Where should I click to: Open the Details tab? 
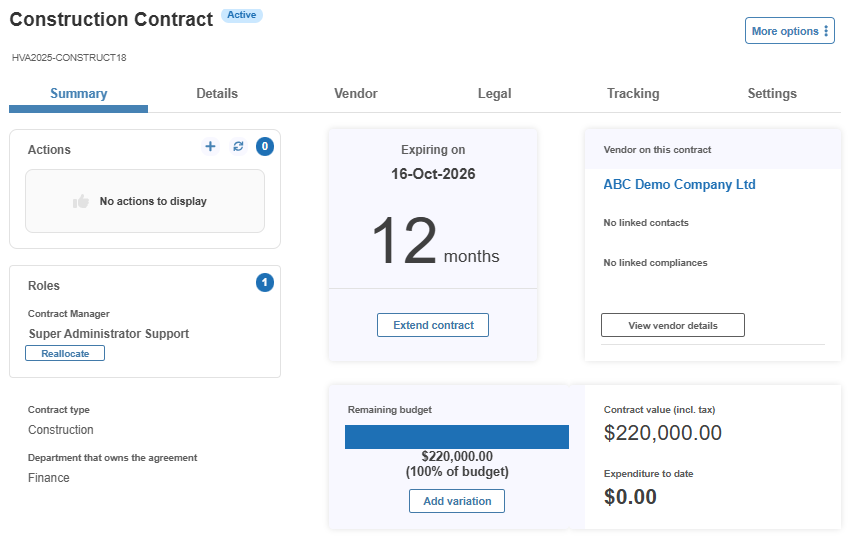pos(217,94)
